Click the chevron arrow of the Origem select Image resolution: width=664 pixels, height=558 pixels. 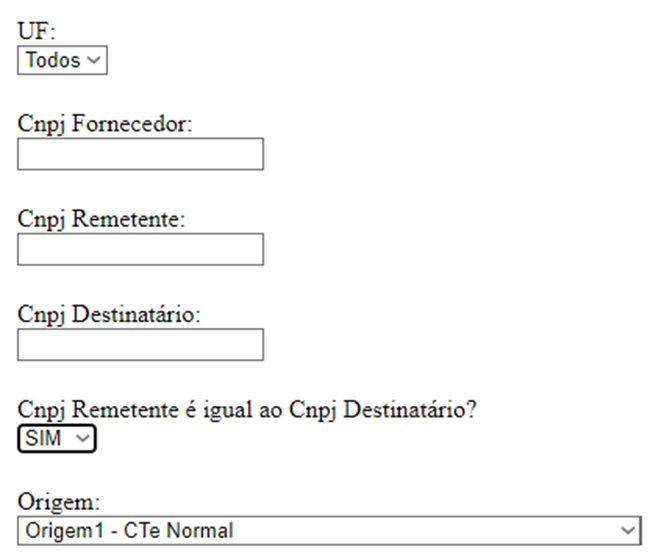(627, 530)
